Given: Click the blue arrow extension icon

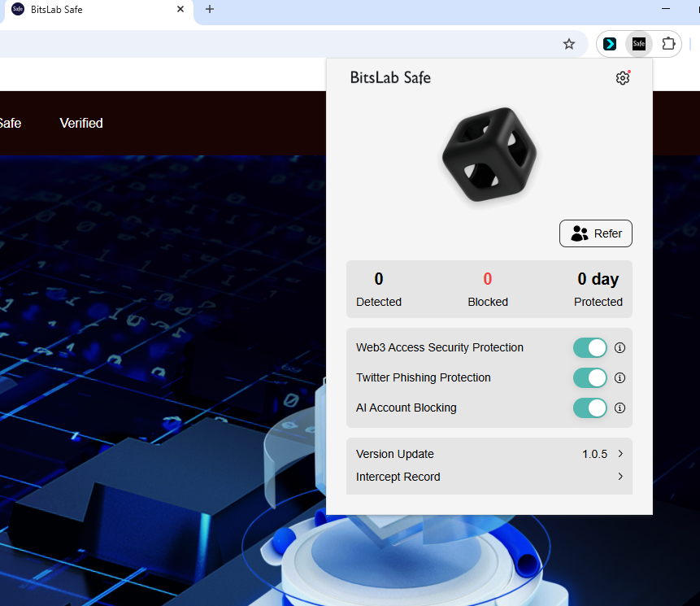Looking at the screenshot, I should [610, 44].
